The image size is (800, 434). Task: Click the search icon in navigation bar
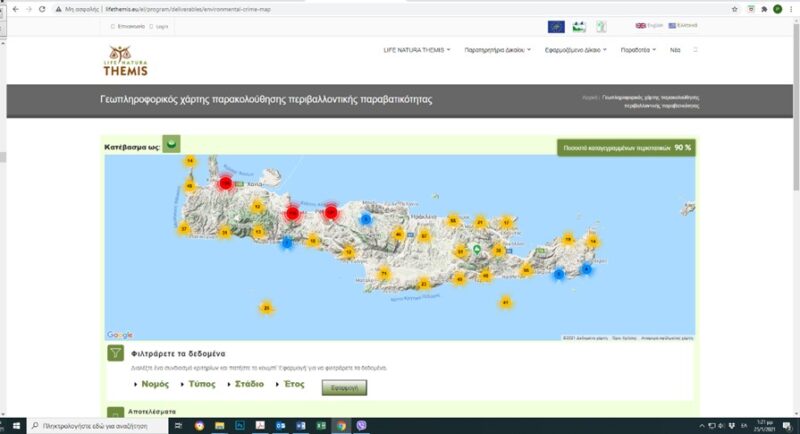[x=695, y=50]
